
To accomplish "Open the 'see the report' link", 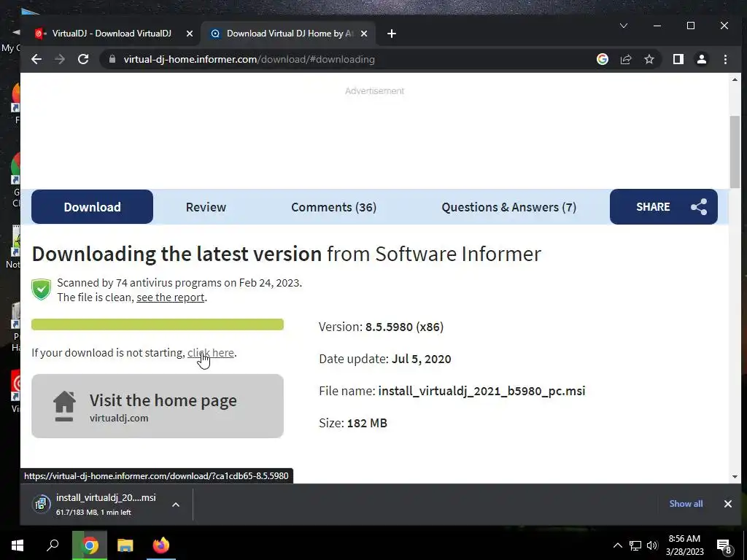I will click(x=171, y=297).
